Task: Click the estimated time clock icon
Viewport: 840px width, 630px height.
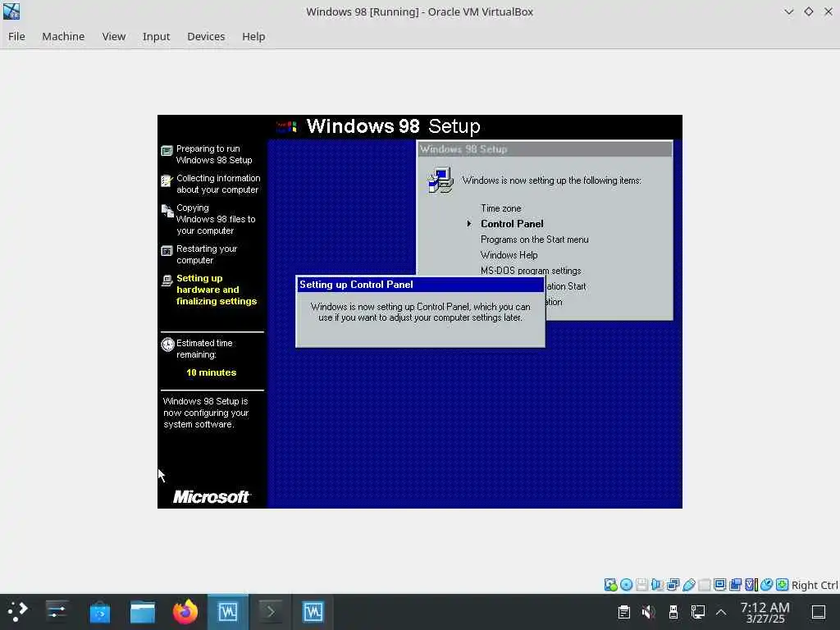Action: pos(167,344)
